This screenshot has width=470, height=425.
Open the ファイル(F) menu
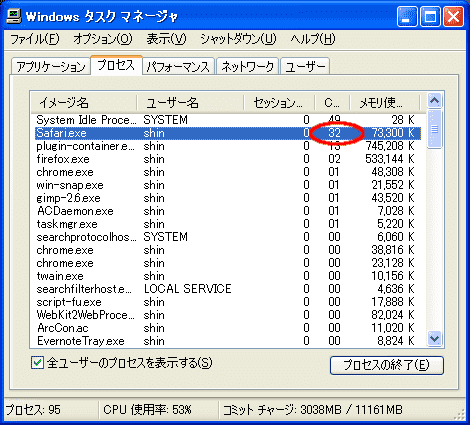[35, 39]
